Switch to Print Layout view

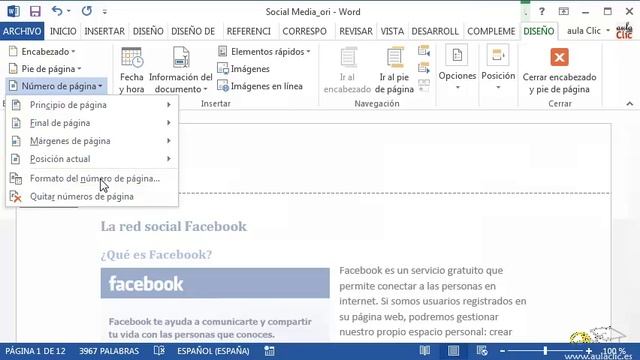(x=453, y=351)
